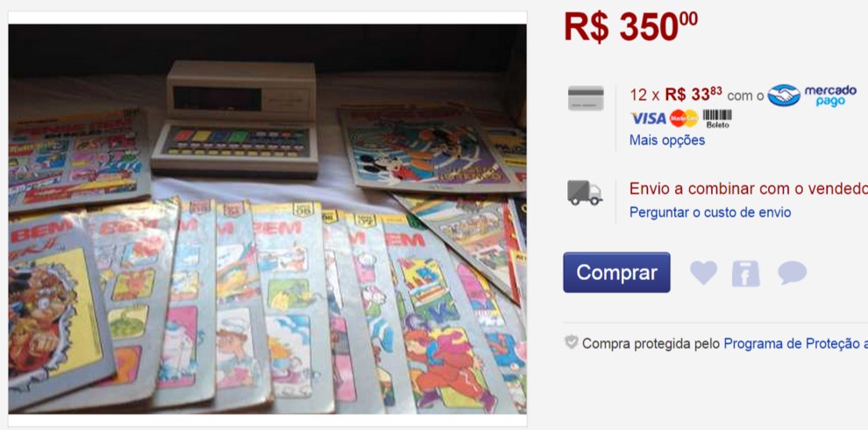
Task: Click the credit card payment icon
Action: pos(586,98)
